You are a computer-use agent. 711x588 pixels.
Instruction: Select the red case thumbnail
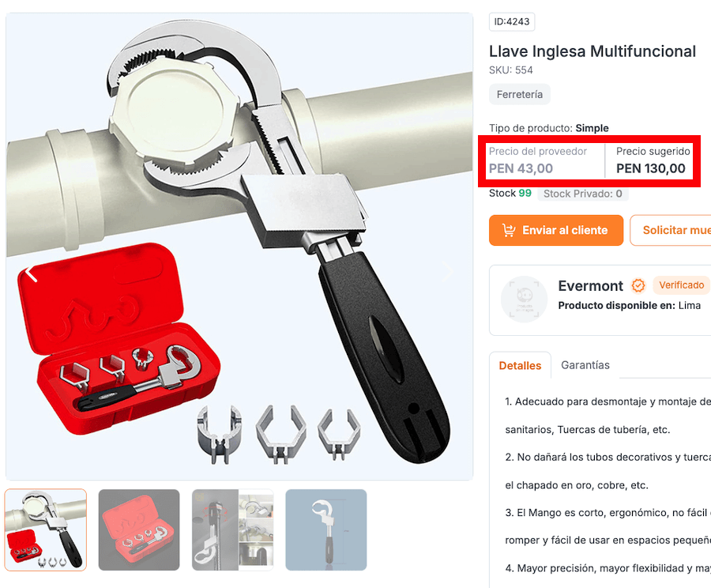click(x=139, y=530)
